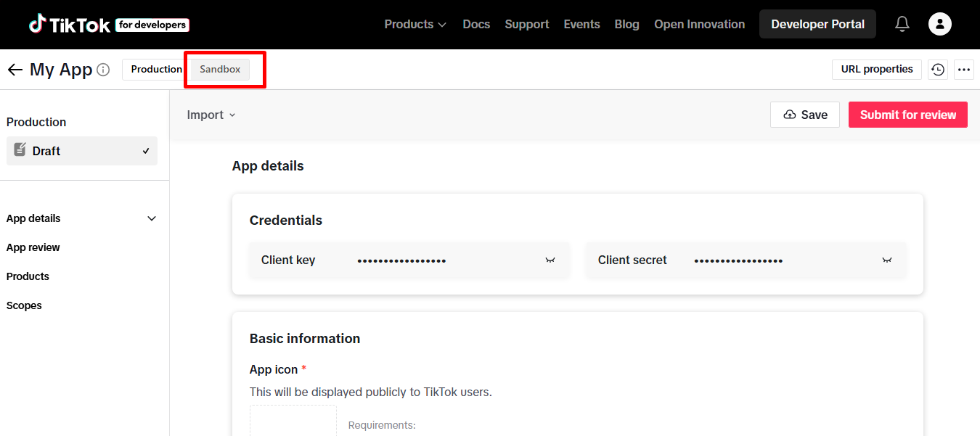The width and height of the screenshot is (980, 436).
Task: Open the Import dropdown
Action: click(x=211, y=115)
